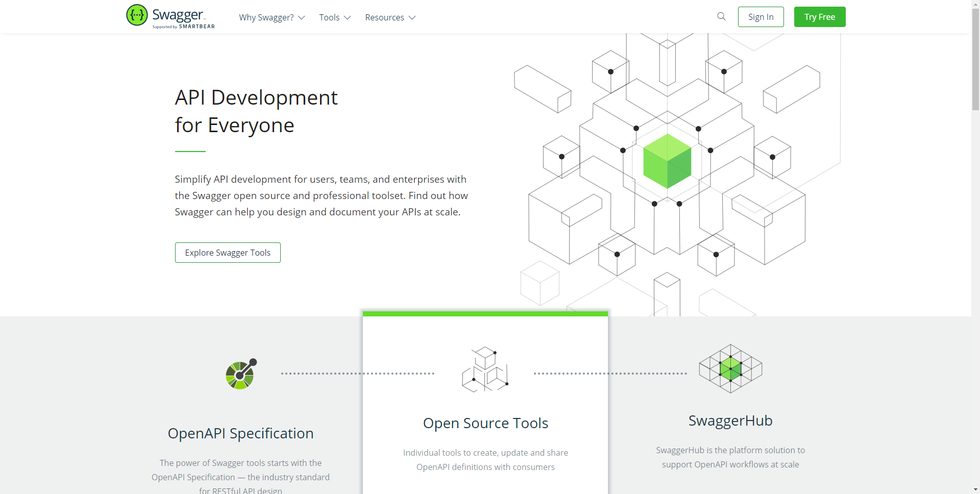Click the 'API Development for Everyone' headline
The height and width of the screenshot is (494, 980).
(x=256, y=111)
